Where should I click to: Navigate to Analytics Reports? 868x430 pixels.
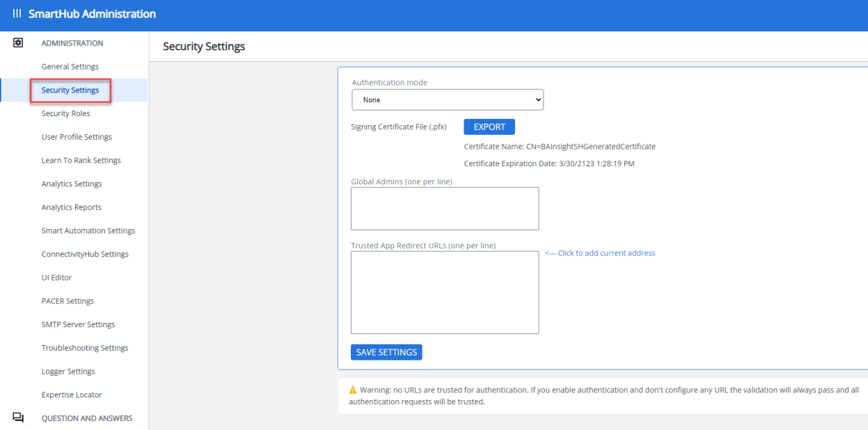pyautogui.click(x=72, y=207)
